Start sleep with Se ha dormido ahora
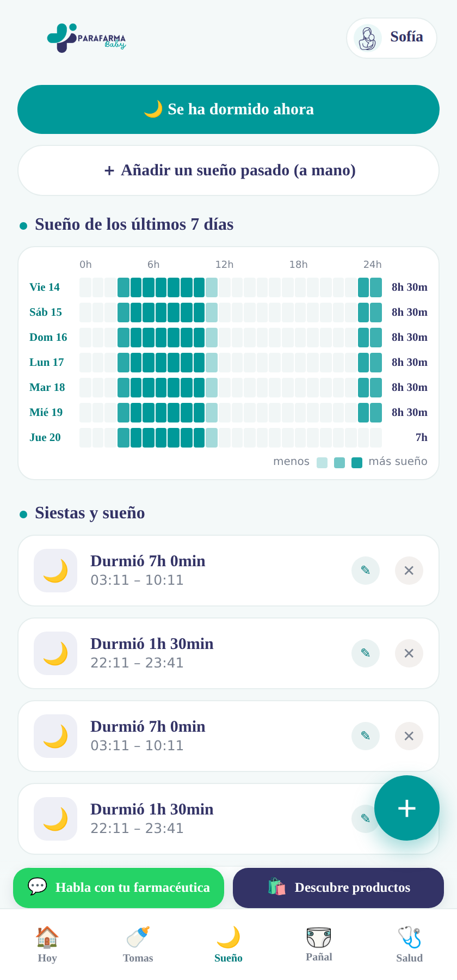This screenshot has width=457, height=980. (228, 109)
